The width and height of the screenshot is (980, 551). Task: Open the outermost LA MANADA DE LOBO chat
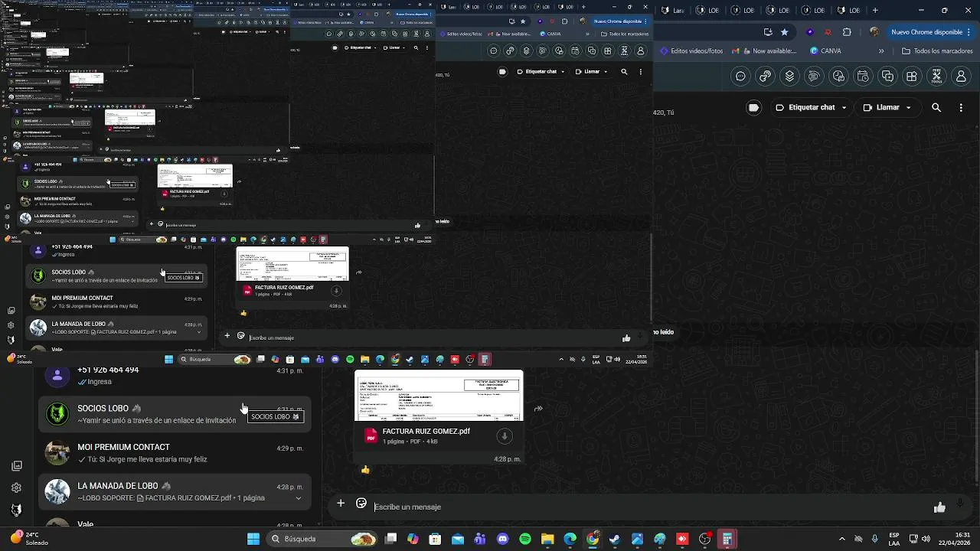[175, 491]
